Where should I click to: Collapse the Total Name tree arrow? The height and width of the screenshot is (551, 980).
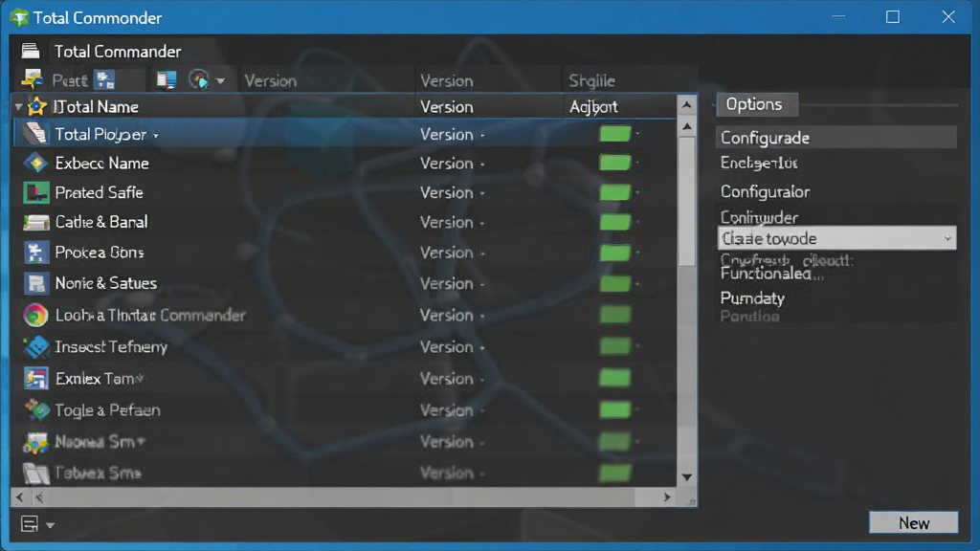(19, 107)
